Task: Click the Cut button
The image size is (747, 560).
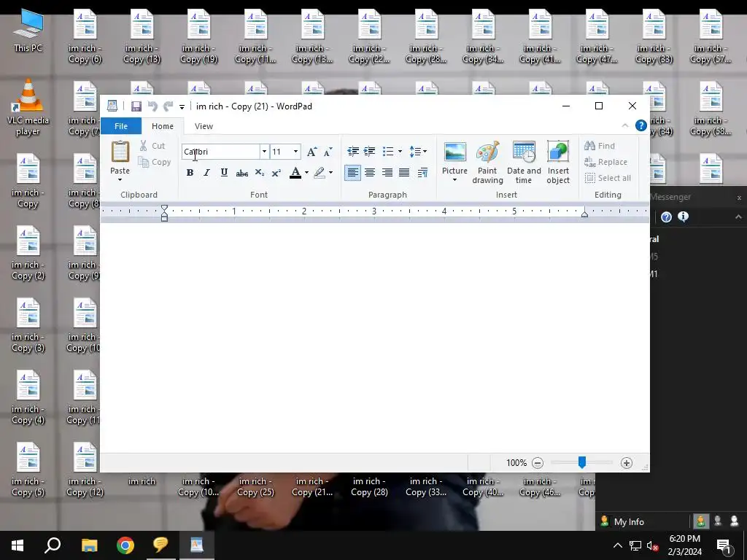Action: coord(152,146)
